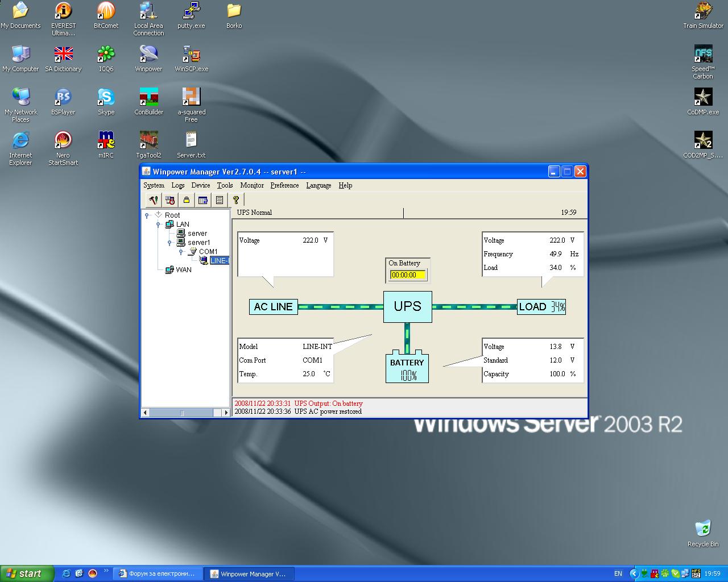Select the Root item in tree
This screenshot has width=728, height=582.
click(x=172, y=215)
